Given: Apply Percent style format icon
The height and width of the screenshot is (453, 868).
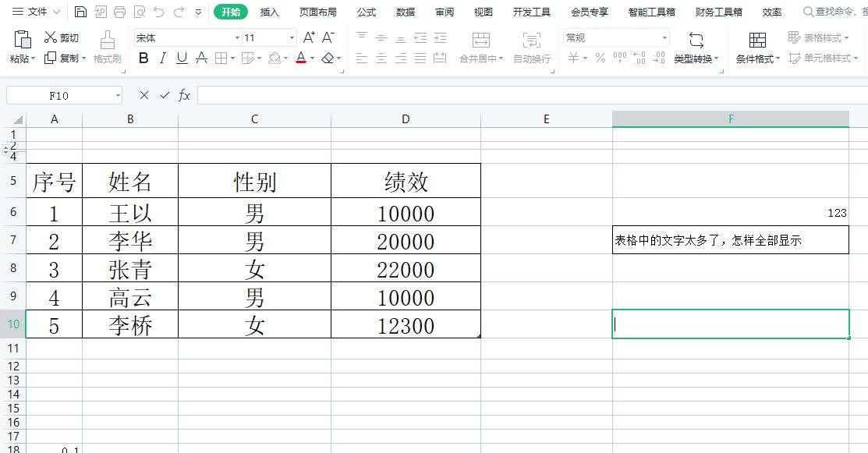Looking at the screenshot, I should coord(601,58).
